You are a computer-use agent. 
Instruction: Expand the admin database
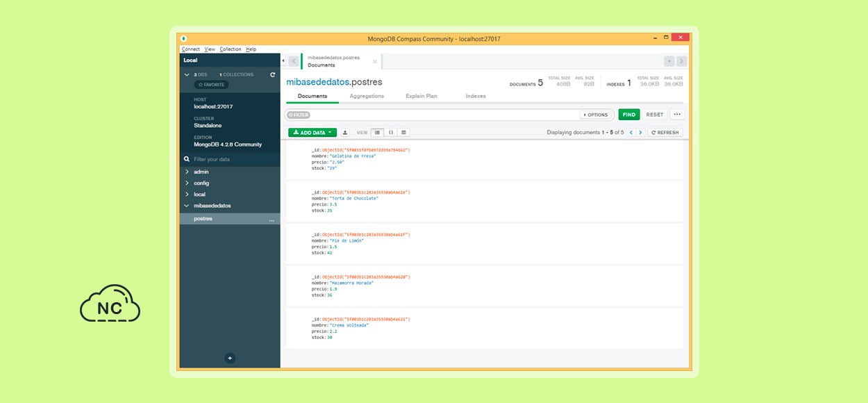click(x=187, y=172)
